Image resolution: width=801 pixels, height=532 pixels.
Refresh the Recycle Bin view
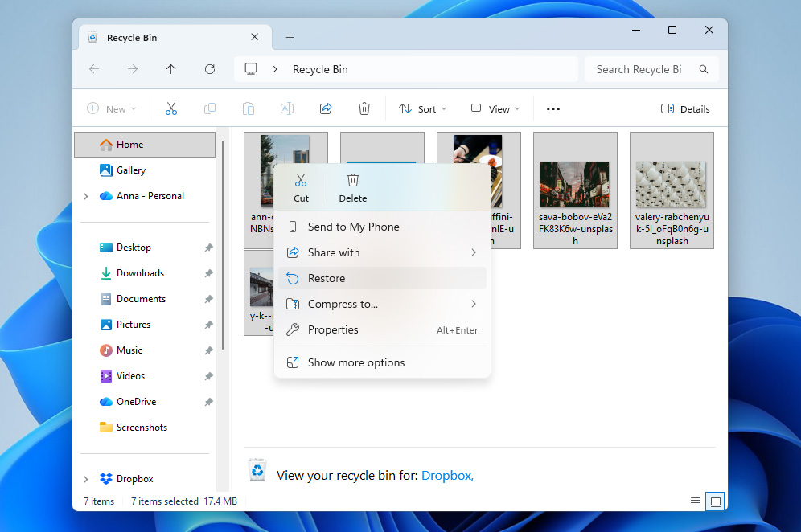[210, 69]
